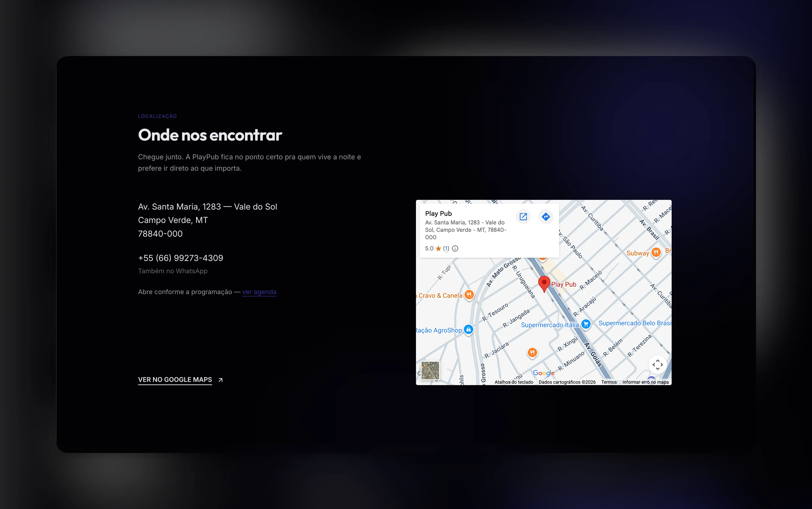
Task: Open larger map icon in Play Pub card
Action: point(523,217)
